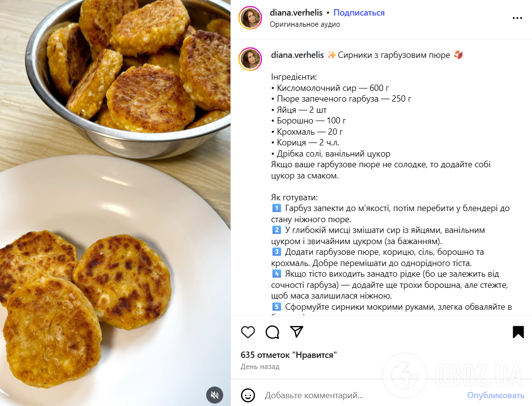Click the header profile avatar of diana.verhelis
Image resolution: width=532 pixels, height=406 pixels.
pyautogui.click(x=250, y=18)
